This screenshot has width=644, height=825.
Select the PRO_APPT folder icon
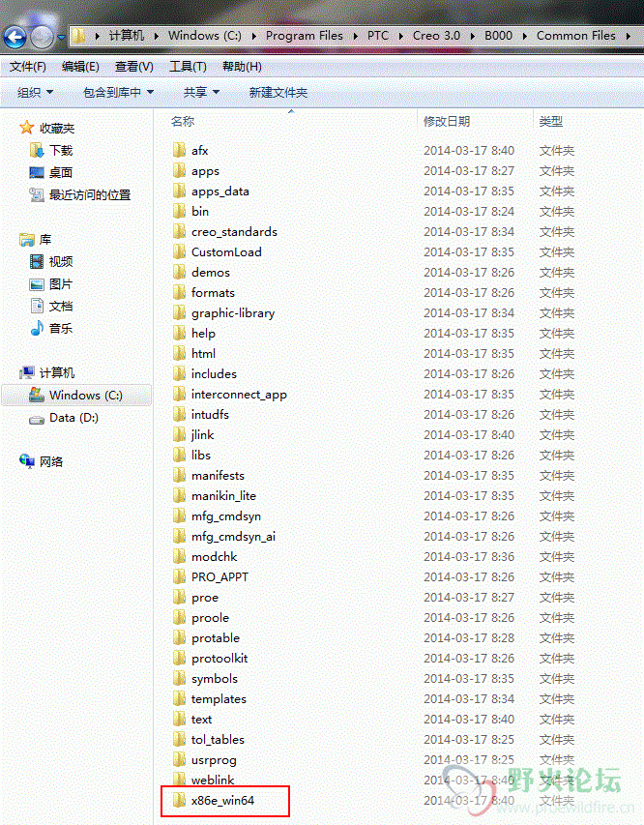[x=180, y=576]
